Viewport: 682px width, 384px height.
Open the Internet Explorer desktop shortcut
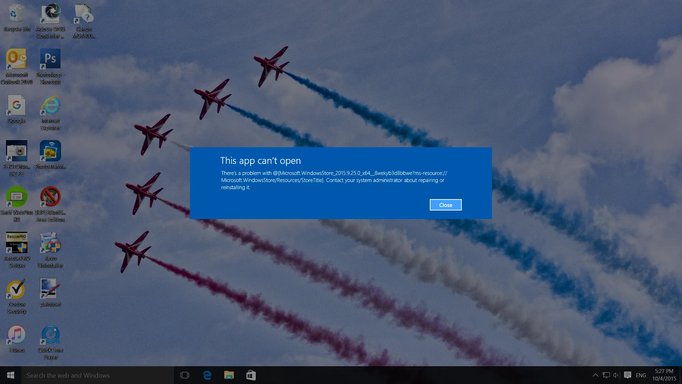pos(50,113)
